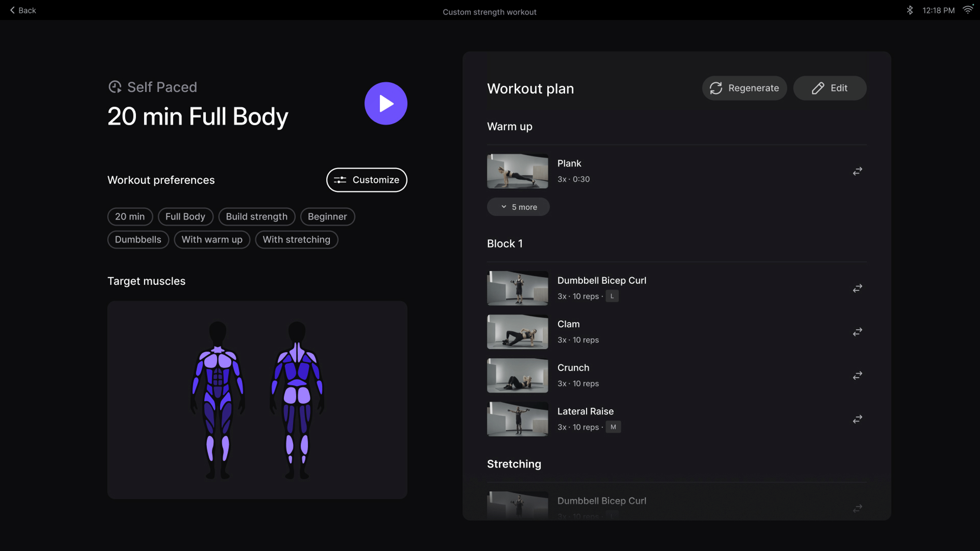Open Customize workout preferences
The width and height of the screenshot is (980, 551).
[x=366, y=180]
